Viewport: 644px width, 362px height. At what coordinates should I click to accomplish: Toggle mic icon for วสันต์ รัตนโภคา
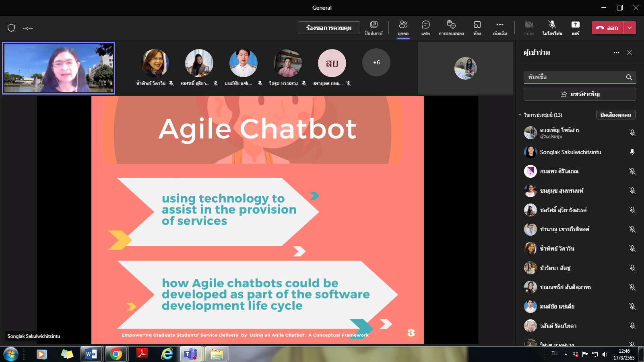click(x=632, y=326)
